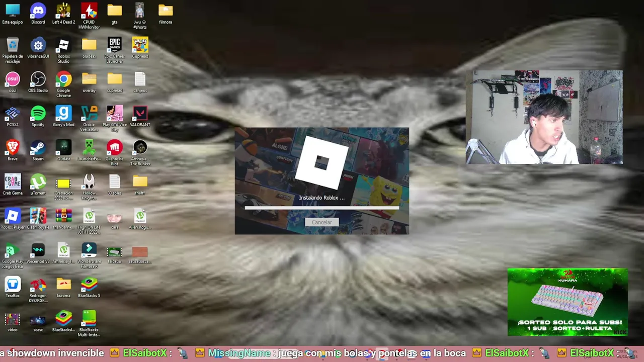Open CPUID HWMonitor shortcut
Screen dimensions: 644x362
(89, 16)
